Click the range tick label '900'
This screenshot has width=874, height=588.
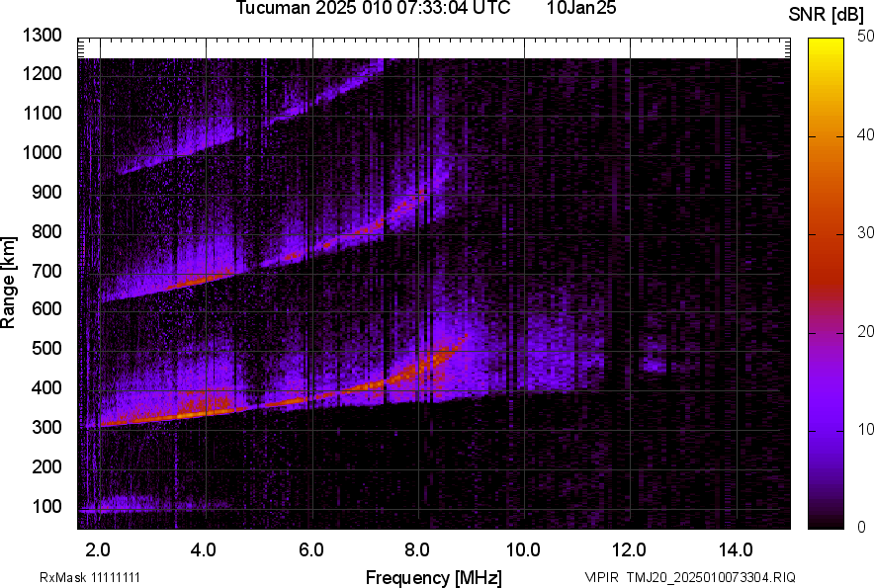coord(46,193)
